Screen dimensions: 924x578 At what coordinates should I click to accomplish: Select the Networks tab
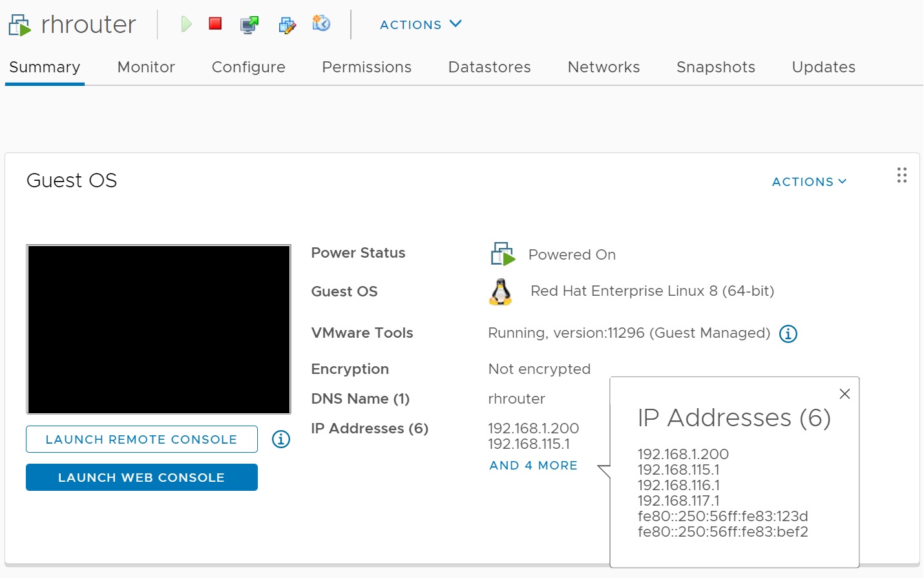pos(604,67)
